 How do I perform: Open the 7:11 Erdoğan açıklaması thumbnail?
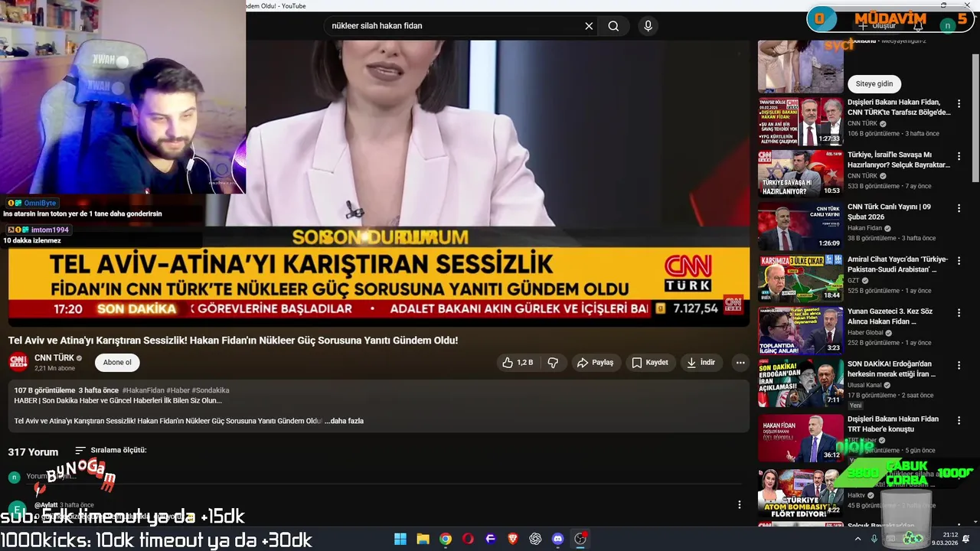801,382
